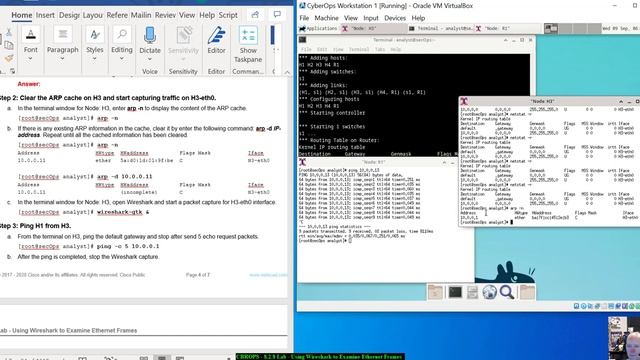Open VirtualBox View menu
The width and height of the screenshot is (640, 360).
(351, 18)
